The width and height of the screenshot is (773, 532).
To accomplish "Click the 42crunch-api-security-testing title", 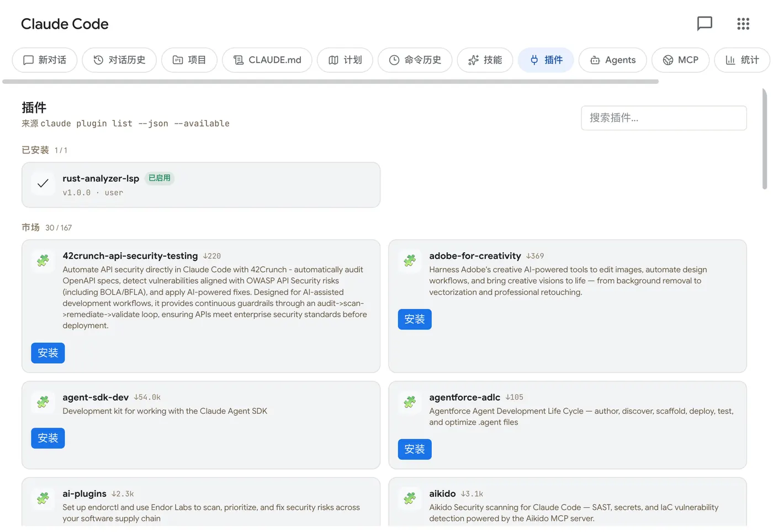I will (x=130, y=256).
